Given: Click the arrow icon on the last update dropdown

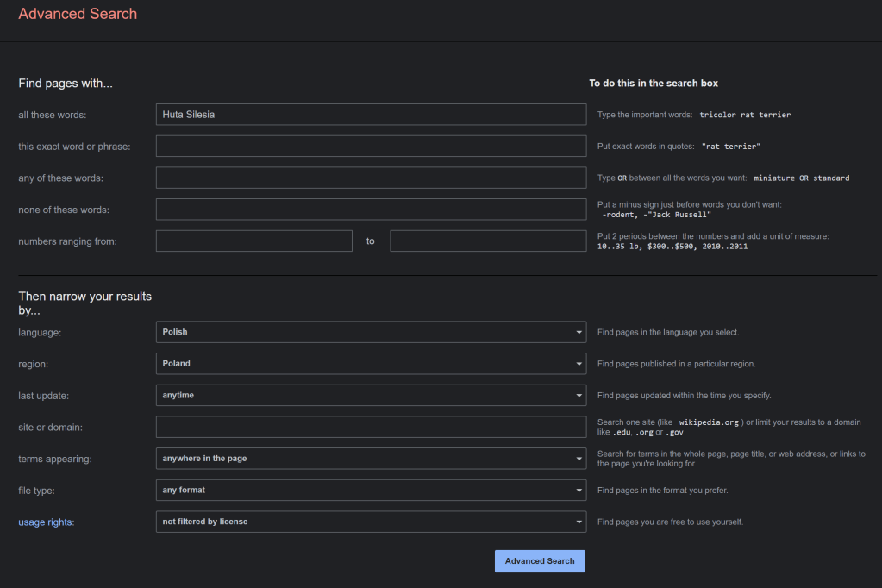Looking at the screenshot, I should pyautogui.click(x=579, y=396).
